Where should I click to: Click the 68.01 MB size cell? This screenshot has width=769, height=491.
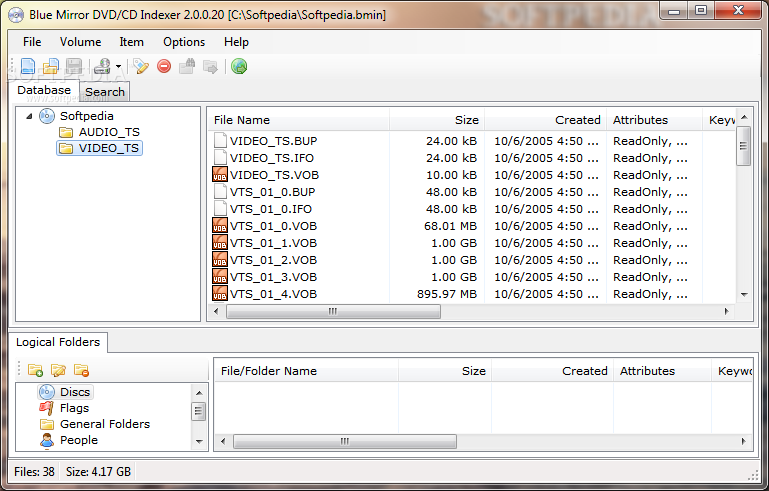click(450, 226)
